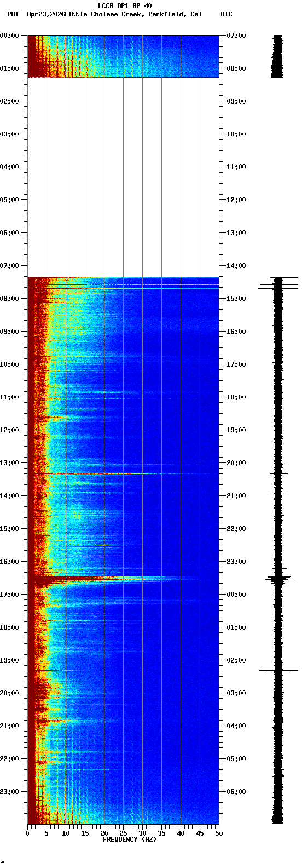Image resolution: width=302 pixels, height=868 pixels.
Task: Click the PDT time label '13:00'
Action: [9, 463]
